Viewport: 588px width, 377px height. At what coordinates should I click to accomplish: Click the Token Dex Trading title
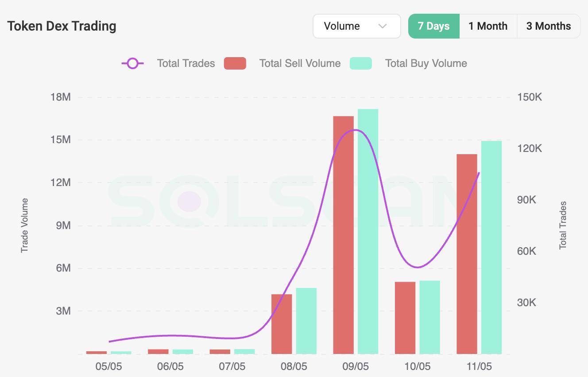click(62, 26)
